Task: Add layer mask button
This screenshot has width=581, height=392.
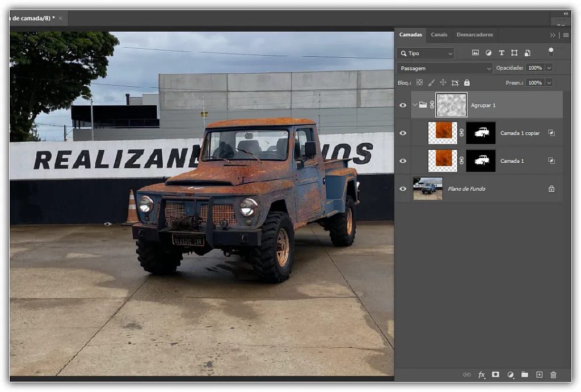Action: click(495, 374)
